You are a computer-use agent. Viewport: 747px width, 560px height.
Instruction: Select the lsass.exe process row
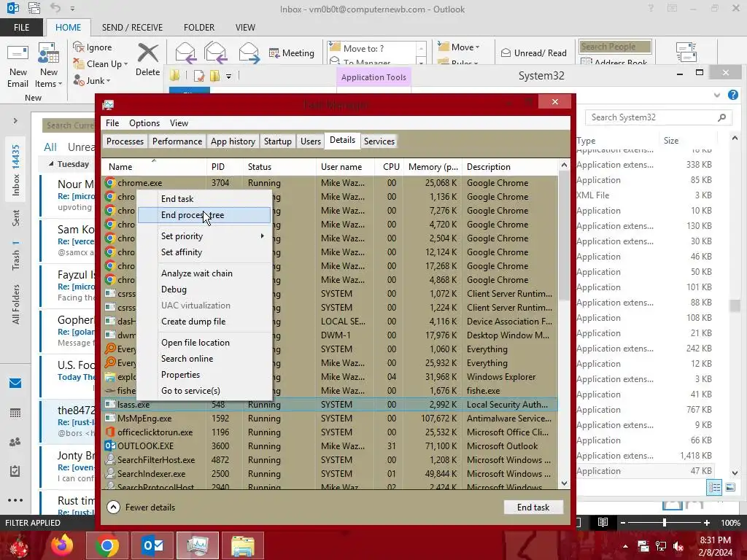coord(329,405)
